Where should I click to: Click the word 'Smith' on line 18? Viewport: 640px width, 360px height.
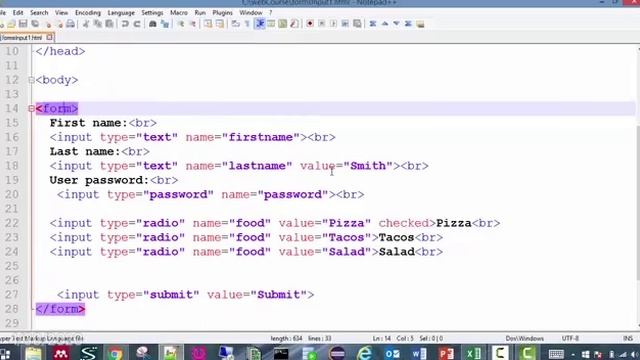coord(368,166)
